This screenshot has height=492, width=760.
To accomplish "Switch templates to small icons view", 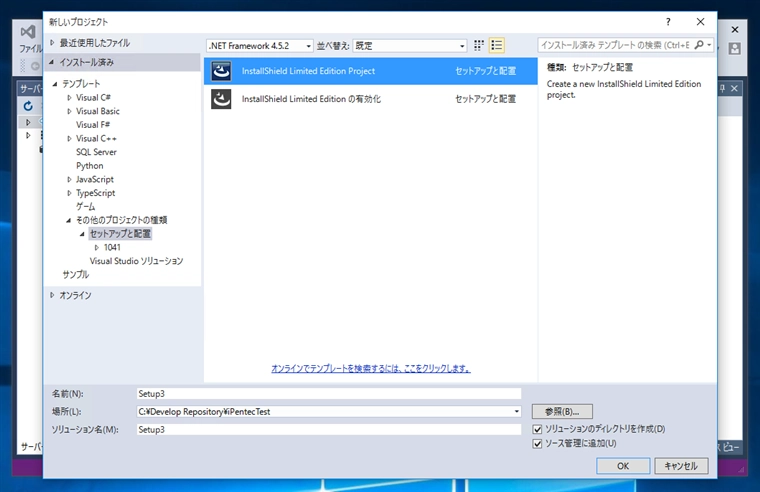I will 479,46.
